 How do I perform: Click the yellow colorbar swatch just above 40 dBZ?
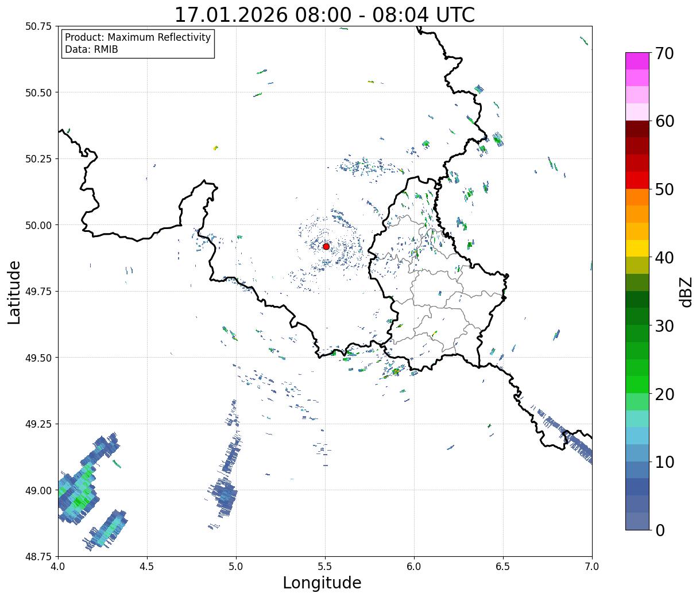tap(637, 249)
